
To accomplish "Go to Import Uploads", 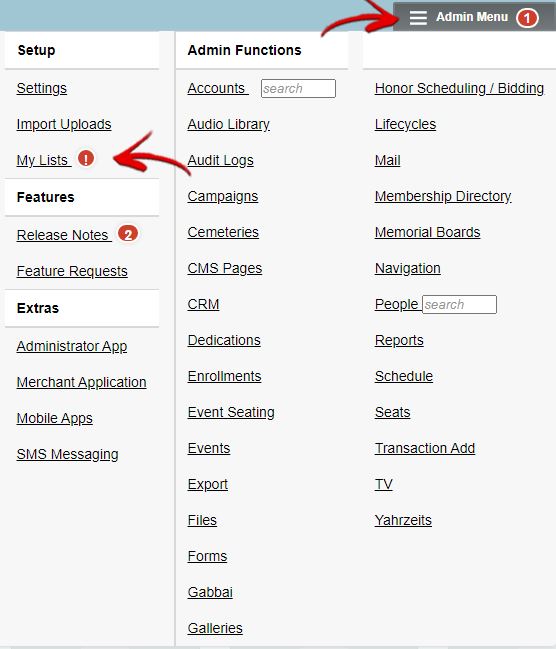I will point(64,124).
